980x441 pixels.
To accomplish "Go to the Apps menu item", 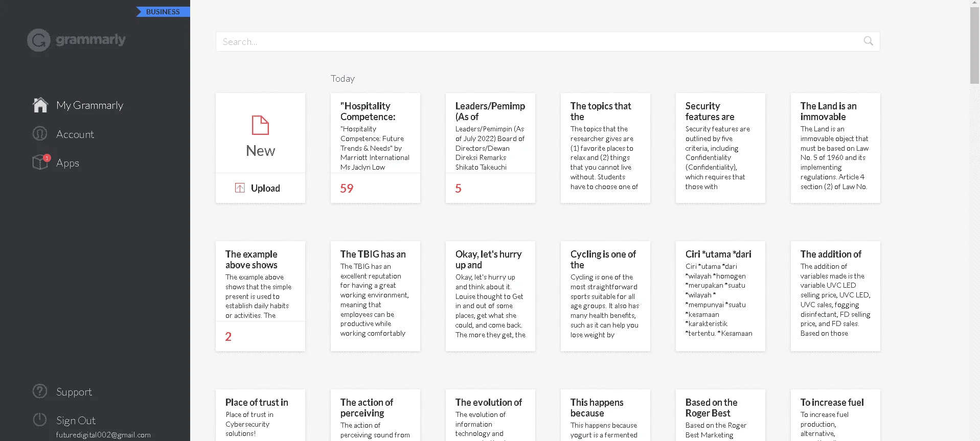I will (x=67, y=163).
